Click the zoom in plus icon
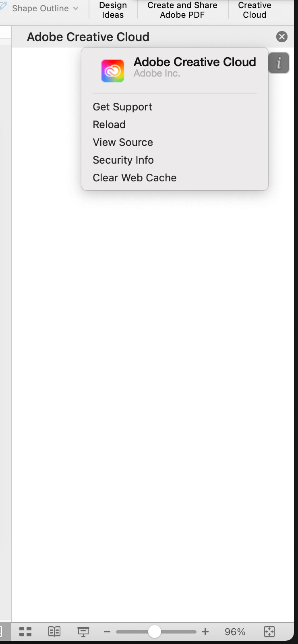The width and height of the screenshot is (298, 644). tap(205, 632)
